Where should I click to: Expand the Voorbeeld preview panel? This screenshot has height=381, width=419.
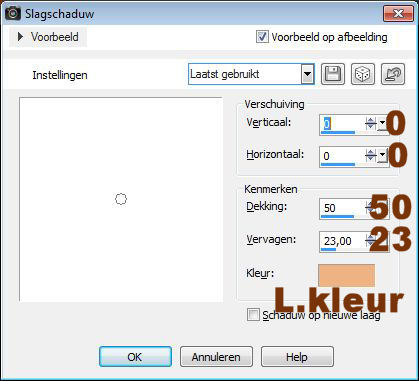48,37
